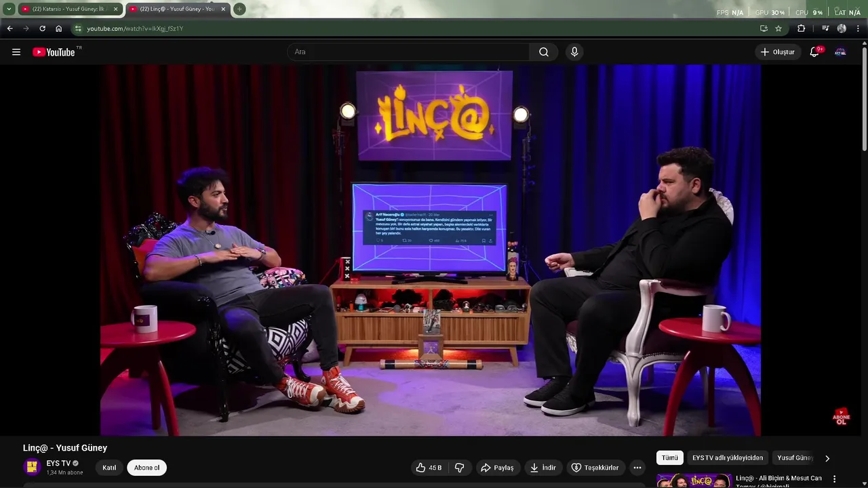Open the YouTube hamburger guide menu

tap(16, 52)
